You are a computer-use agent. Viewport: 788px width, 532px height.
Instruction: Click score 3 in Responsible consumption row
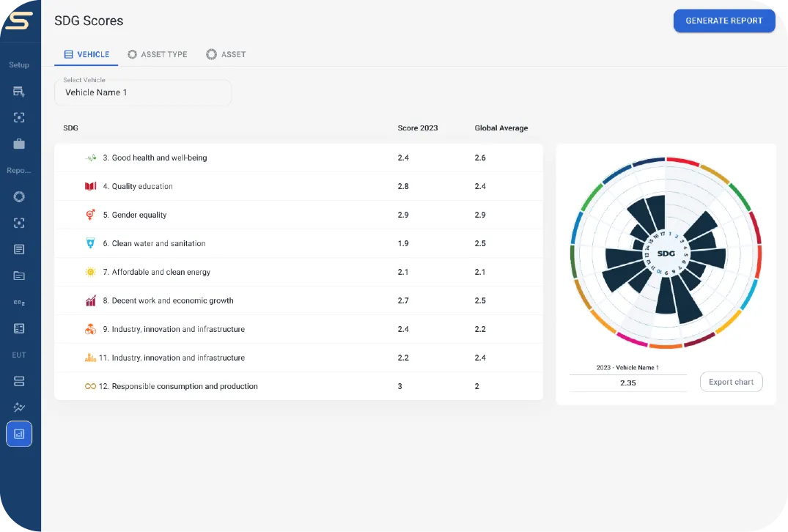point(400,386)
